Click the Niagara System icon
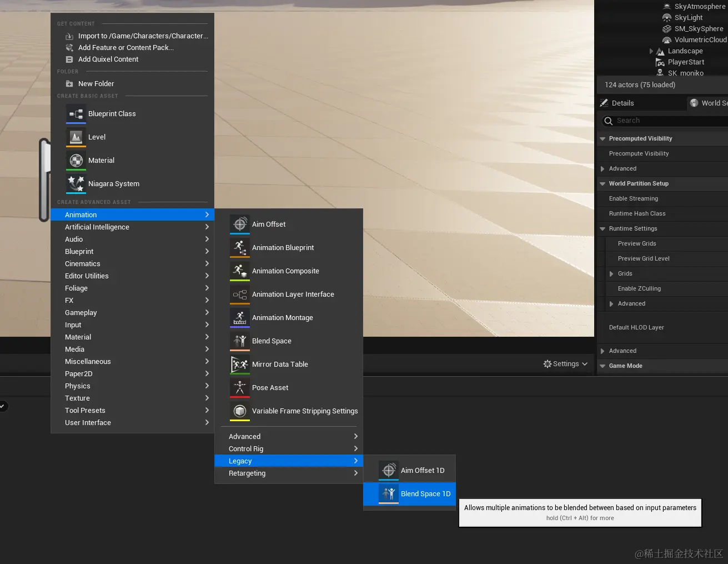Viewport: 728px width, 564px height. [76, 183]
